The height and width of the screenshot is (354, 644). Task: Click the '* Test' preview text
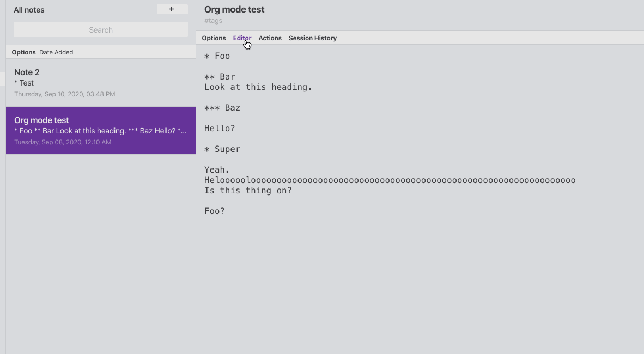point(24,83)
